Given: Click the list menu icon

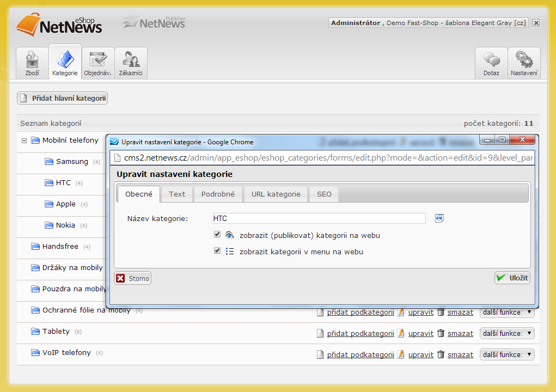Looking at the screenshot, I should [230, 252].
